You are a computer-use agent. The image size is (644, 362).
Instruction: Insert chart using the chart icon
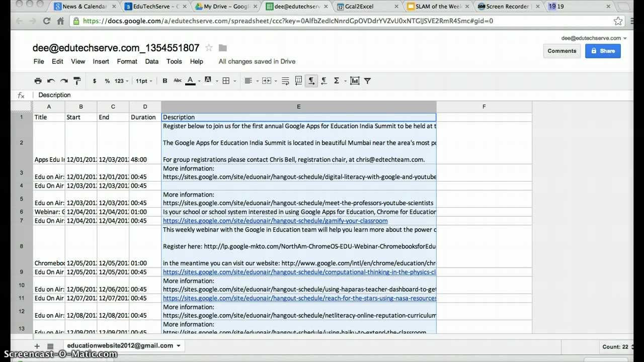355,81
